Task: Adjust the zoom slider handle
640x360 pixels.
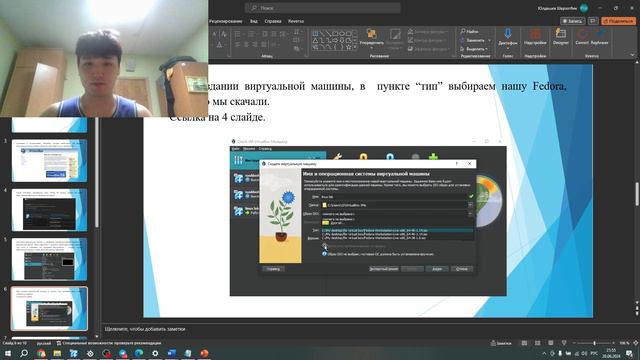Action: pyautogui.click(x=594, y=343)
